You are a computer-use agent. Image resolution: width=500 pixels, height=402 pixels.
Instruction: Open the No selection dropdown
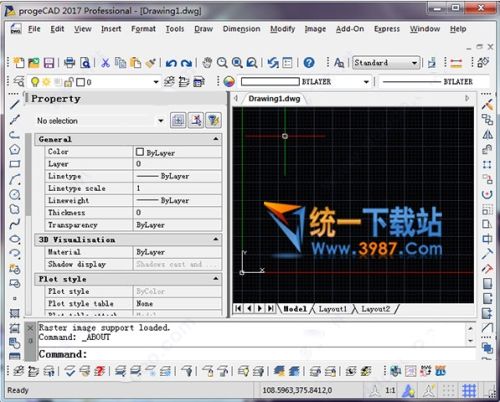point(161,121)
